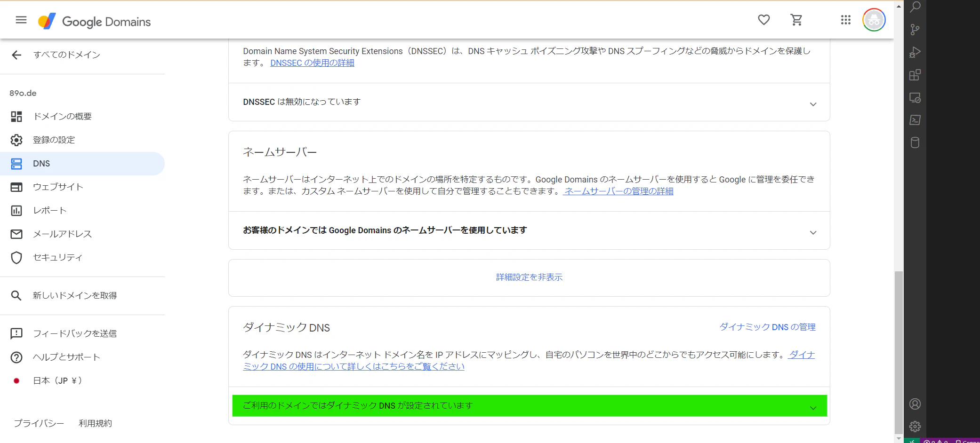Open VS Code Accounts menu
980x443 pixels.
coord(915,404)
